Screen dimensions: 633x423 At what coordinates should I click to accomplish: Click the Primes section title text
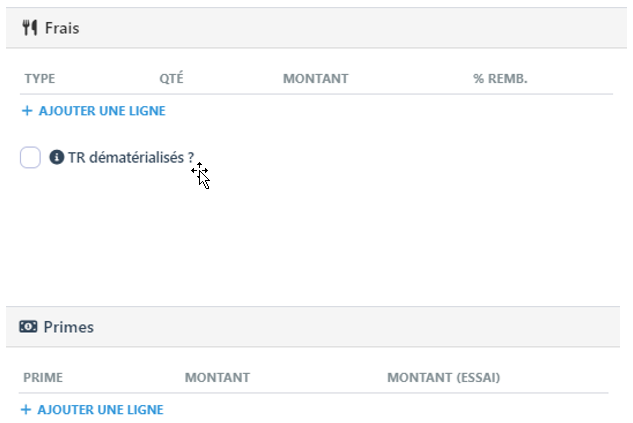(69, 327)
